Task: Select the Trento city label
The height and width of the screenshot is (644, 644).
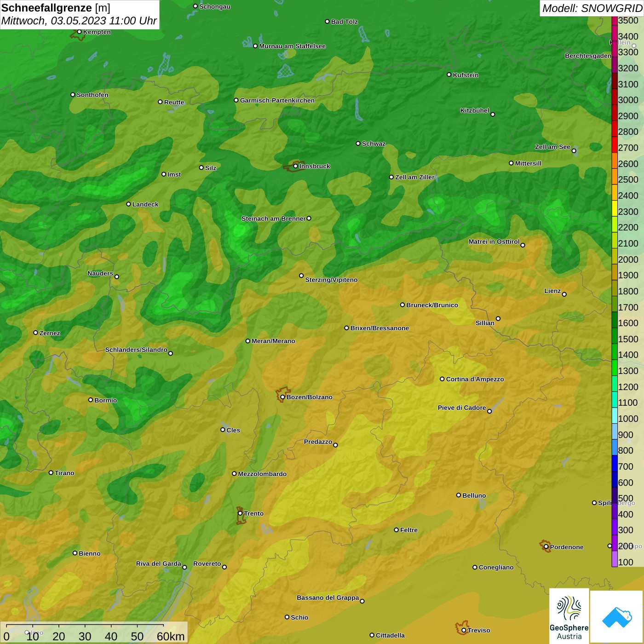Action: (x=254, y=513)
